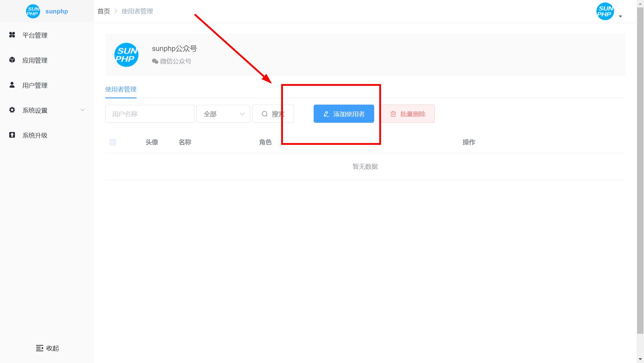Click the 搜索 button

pyautogui.click(x=273, y=114)
